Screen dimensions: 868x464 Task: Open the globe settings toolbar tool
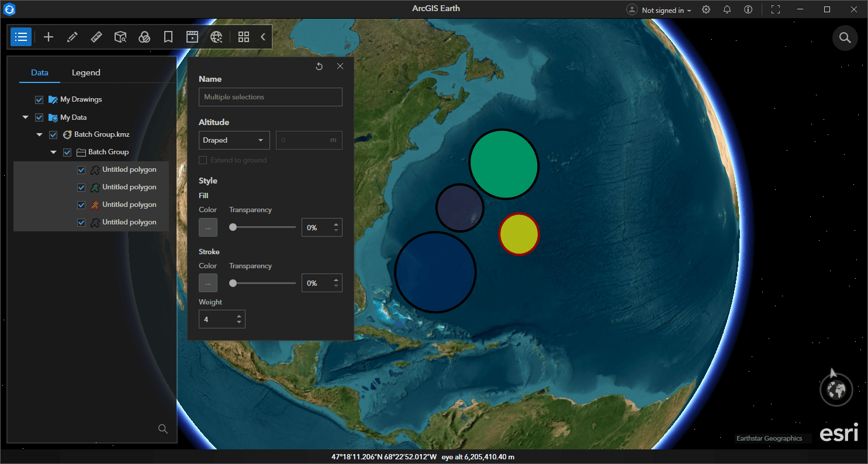[216, 37]
